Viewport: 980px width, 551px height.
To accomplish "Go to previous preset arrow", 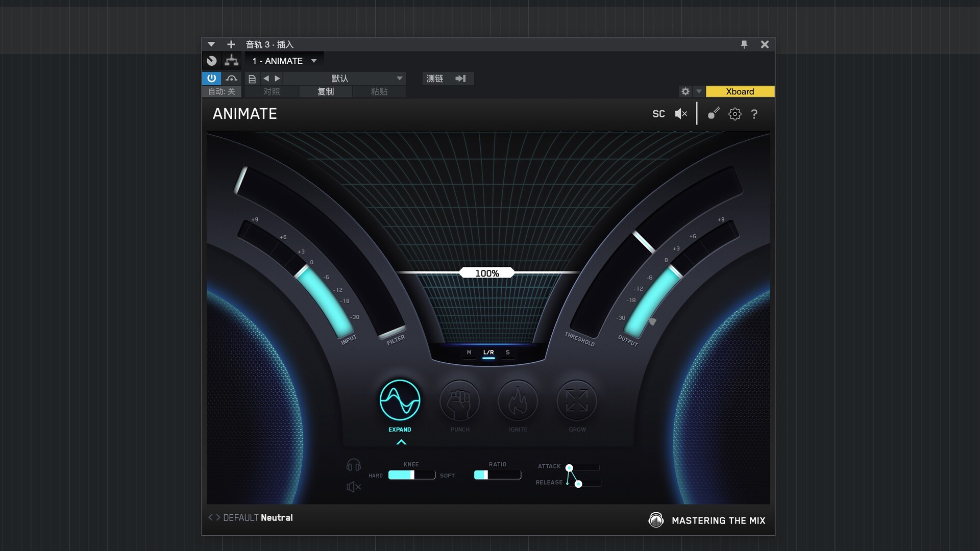I will [210, 517].
